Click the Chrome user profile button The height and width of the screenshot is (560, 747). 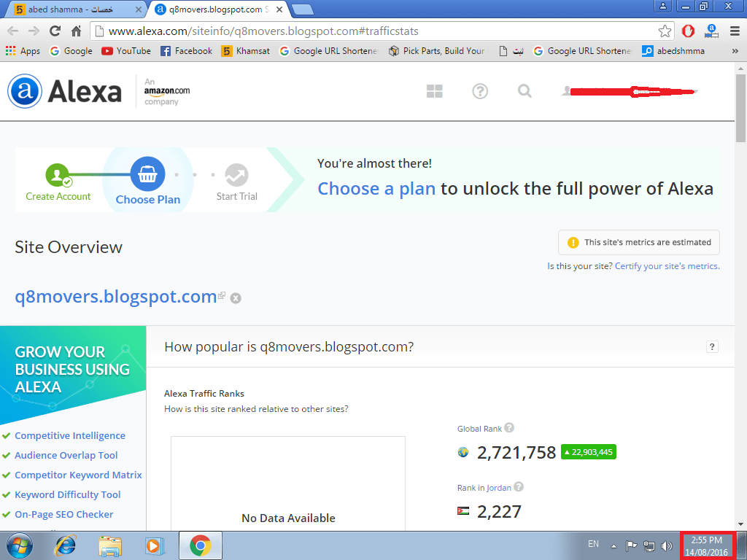click(x=662, y=6)
